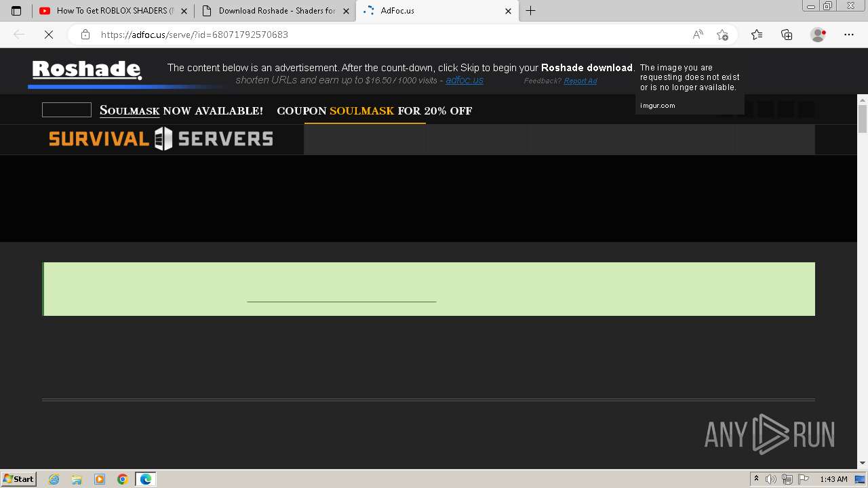Add this page to favorites
This screenshot has height=488, width=868.
[x=722, y=35]
